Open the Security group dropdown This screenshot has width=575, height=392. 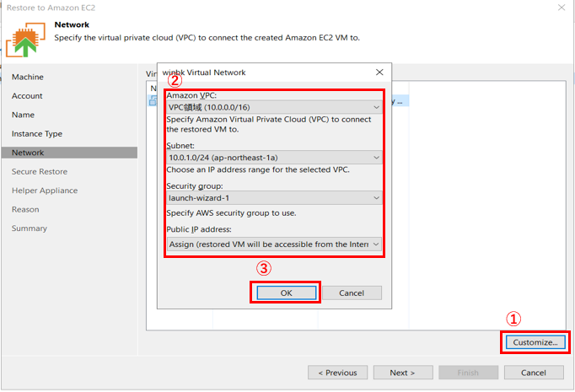tap(274, 197)
